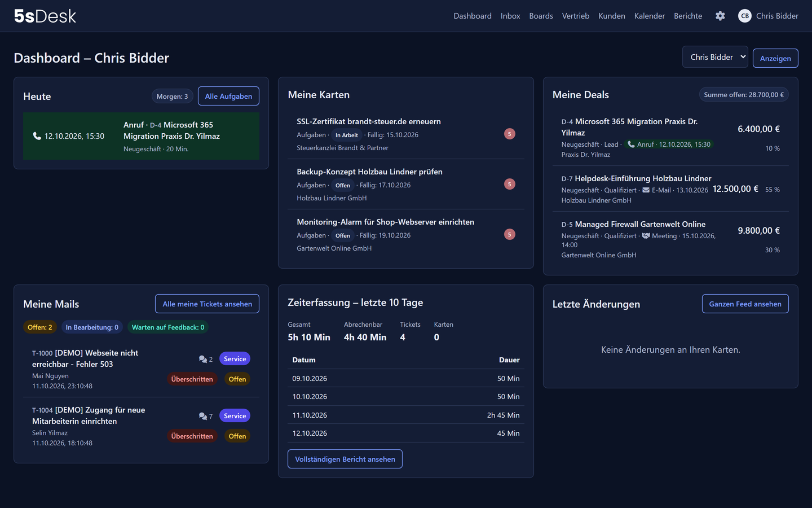Go to Boards in the navigation
Screen dimensions: 812x508
(541, 16)
